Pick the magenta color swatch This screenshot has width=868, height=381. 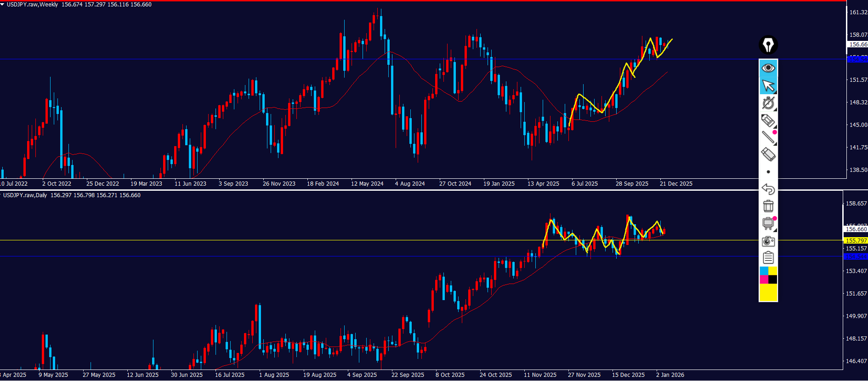764,279
